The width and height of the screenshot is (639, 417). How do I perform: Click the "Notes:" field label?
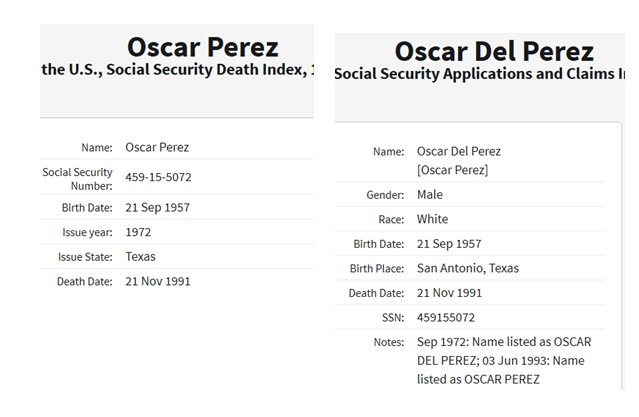tap(387, 342)
